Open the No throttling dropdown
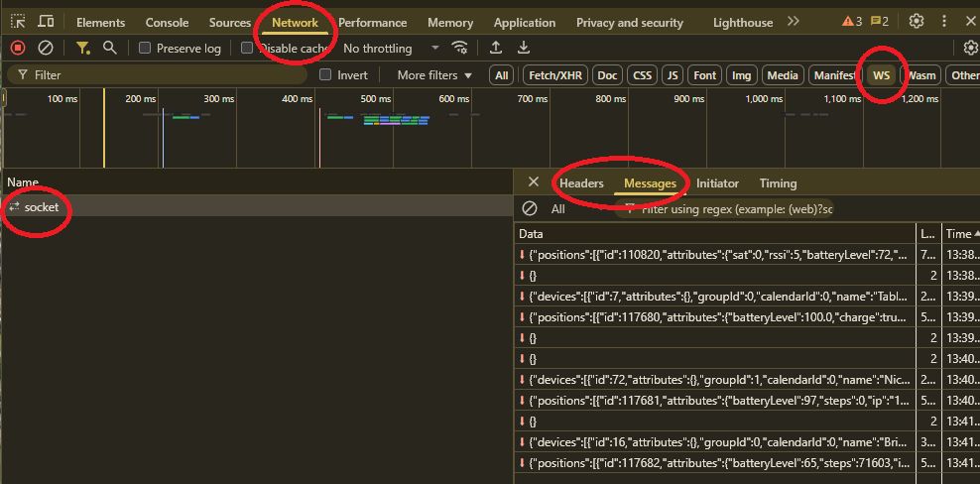The width and height of the screenshot is (980, 484). pyautogui.click(x=391, y=48)
